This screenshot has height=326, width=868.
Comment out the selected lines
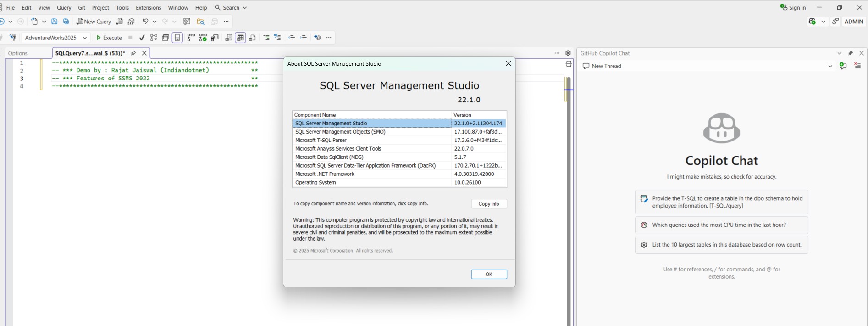[x=266, y=38]
